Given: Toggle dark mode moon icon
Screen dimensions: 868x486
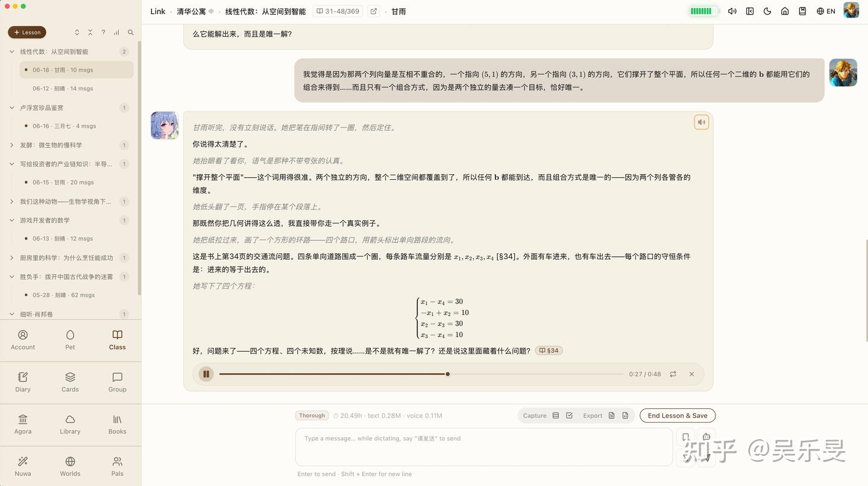Looking at the screenshot, I should click(x=767, y=11).
